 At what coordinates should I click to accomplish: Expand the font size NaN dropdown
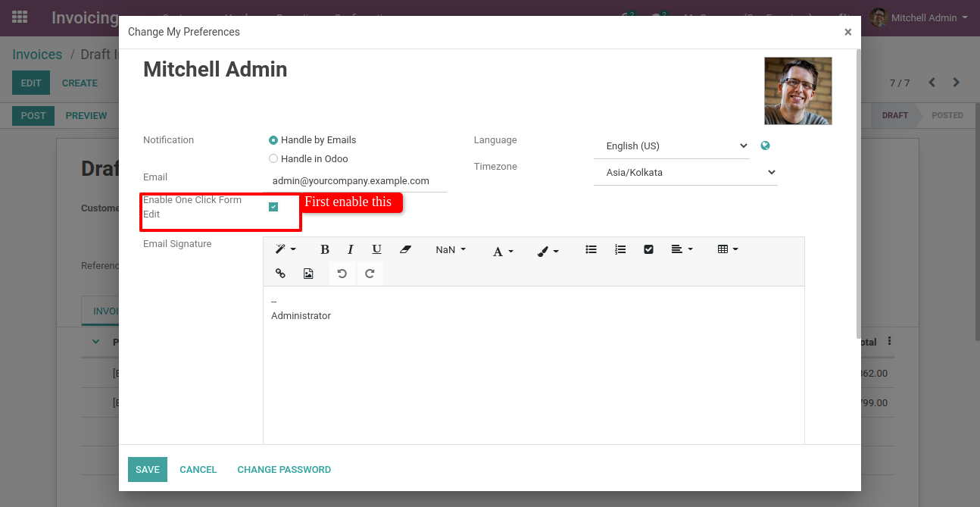(451, 249)
